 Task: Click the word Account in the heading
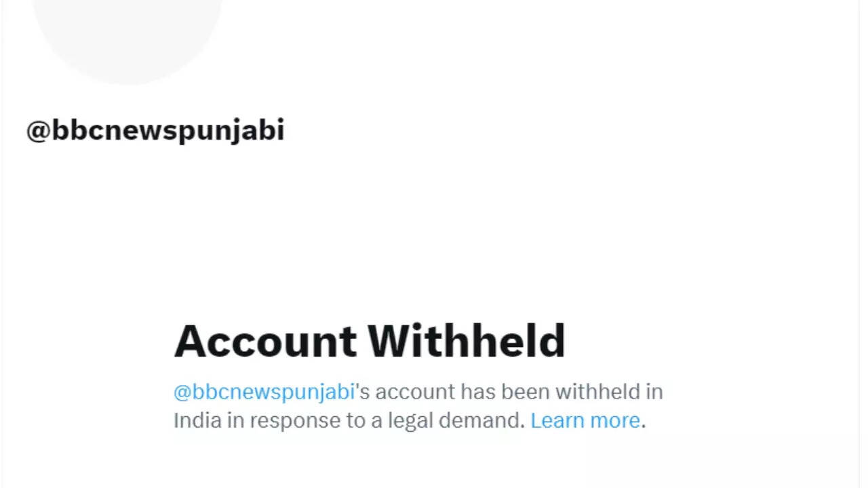[x=265, y=341]
